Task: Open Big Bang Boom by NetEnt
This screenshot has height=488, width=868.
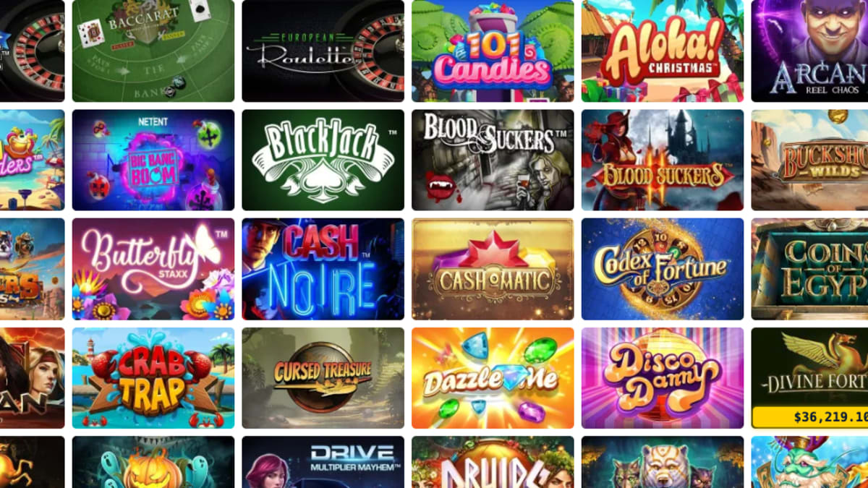Action: click(153, 160)
